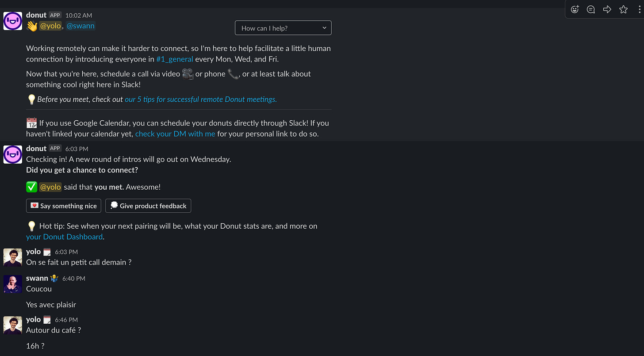Click the donut app avatar at 10:02 AM
Screen dimensions: 644x356
(13, 21)
